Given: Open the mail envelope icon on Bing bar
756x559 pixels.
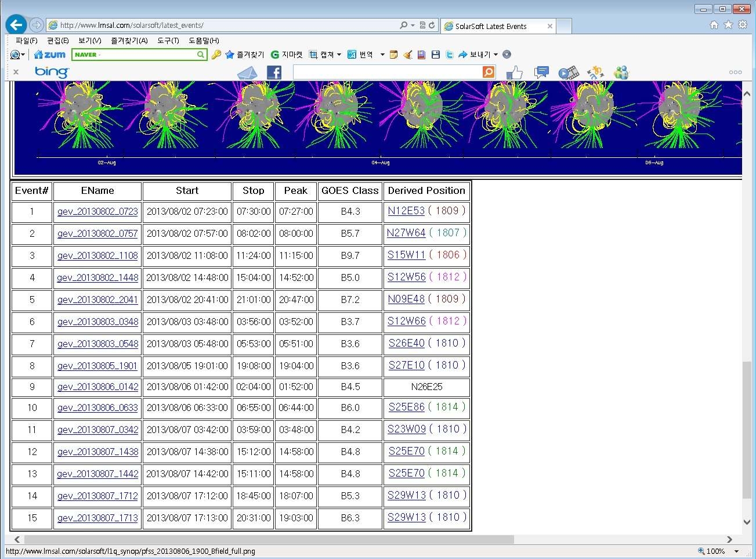Looking at the screenshot, I should click(248, 73).
